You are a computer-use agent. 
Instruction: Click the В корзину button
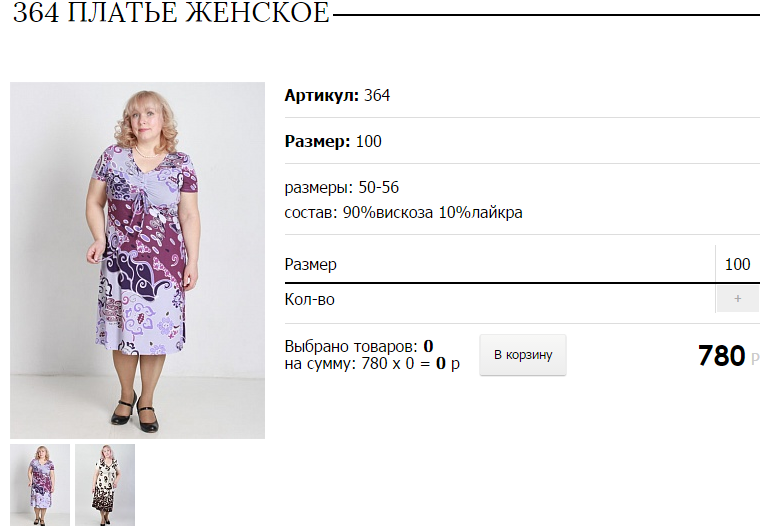point(522,355)
